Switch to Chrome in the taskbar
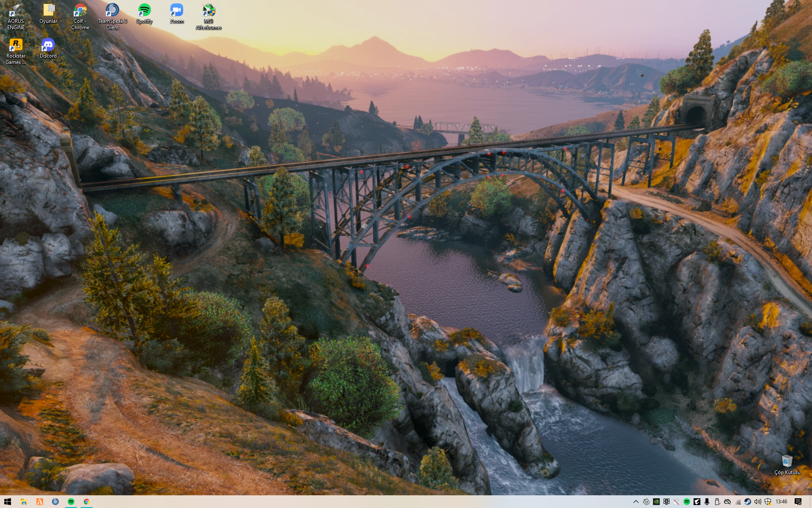This screenshot has height=508, width=812. pos(86,502)
